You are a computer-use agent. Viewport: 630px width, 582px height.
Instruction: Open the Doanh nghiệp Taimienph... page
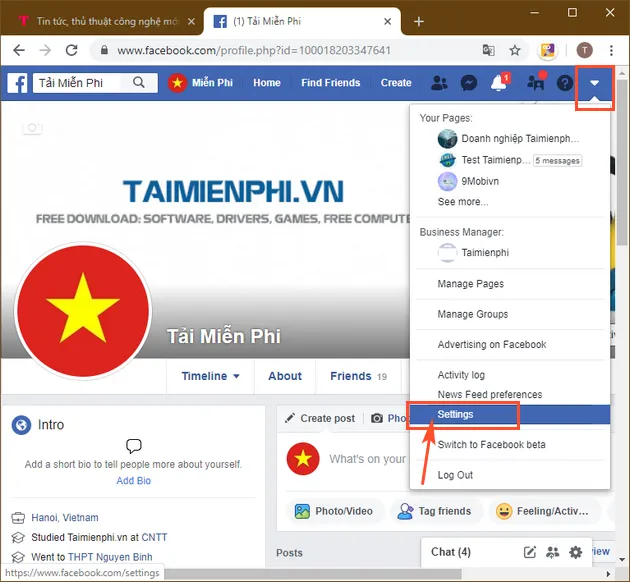509,139
